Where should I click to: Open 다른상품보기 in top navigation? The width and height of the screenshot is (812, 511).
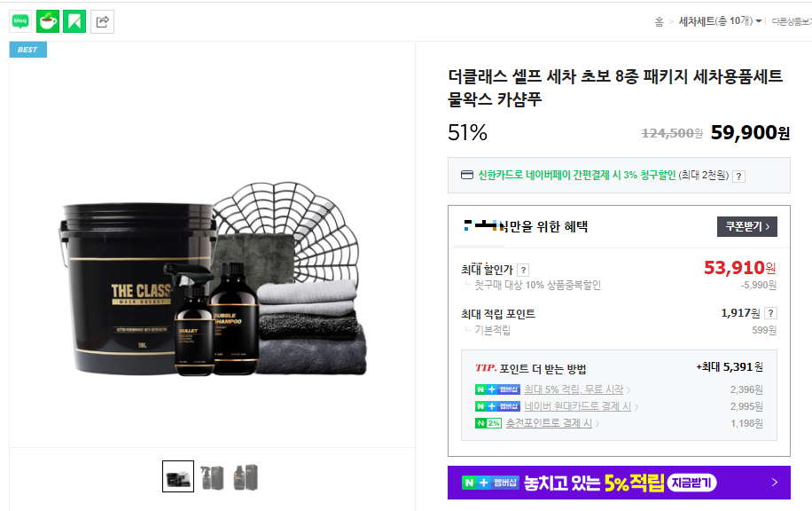tap(792, 22)
